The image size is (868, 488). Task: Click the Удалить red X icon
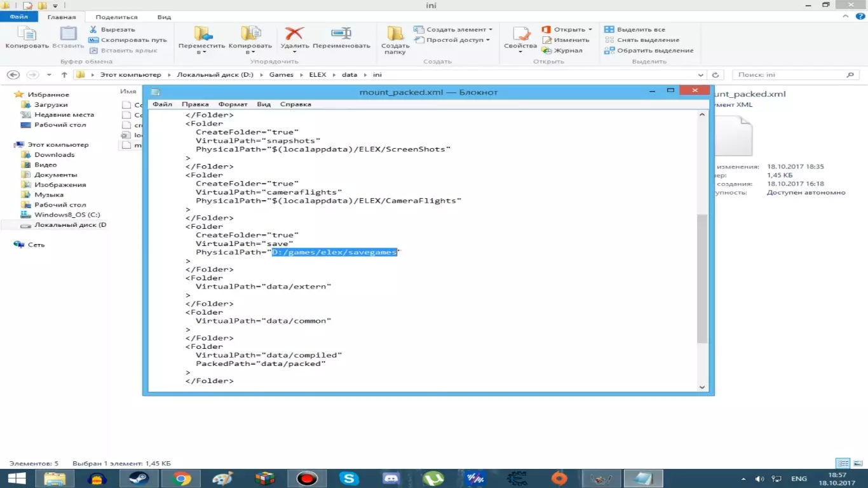(294, 34)
